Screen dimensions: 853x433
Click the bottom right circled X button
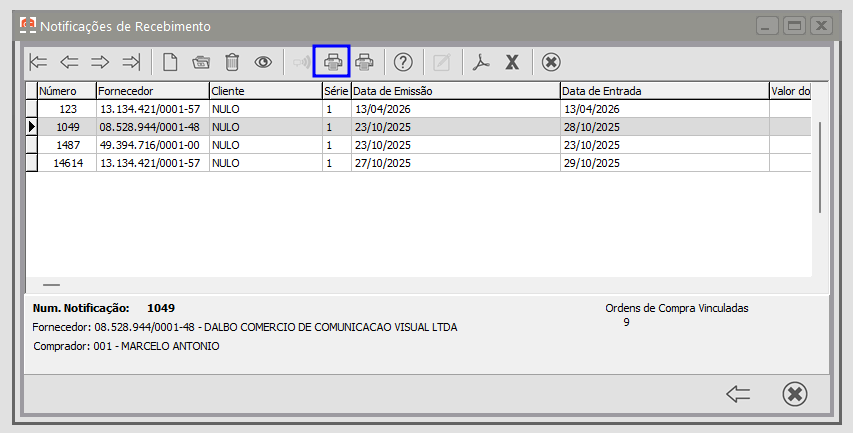click(x=795, y=394)
